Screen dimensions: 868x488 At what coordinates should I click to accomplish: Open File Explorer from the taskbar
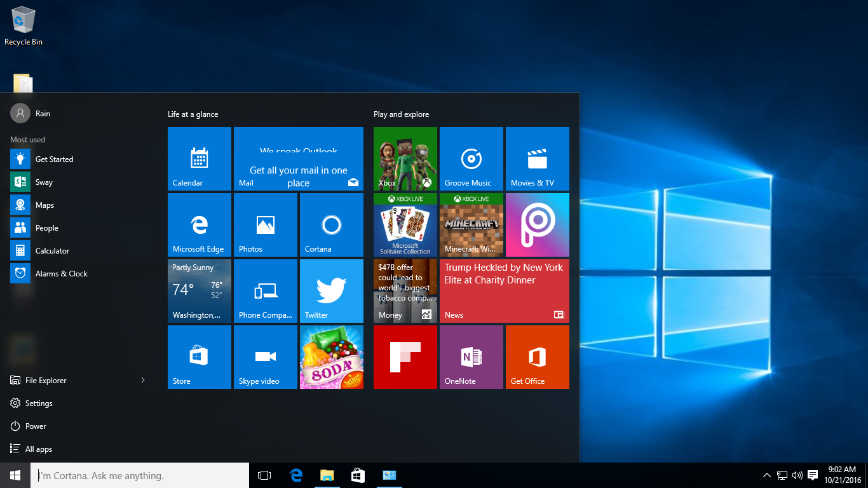(x=327, y=475)
